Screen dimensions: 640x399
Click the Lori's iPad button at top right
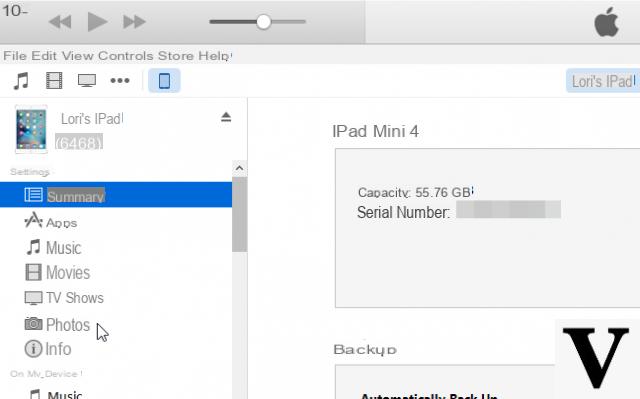603,81
